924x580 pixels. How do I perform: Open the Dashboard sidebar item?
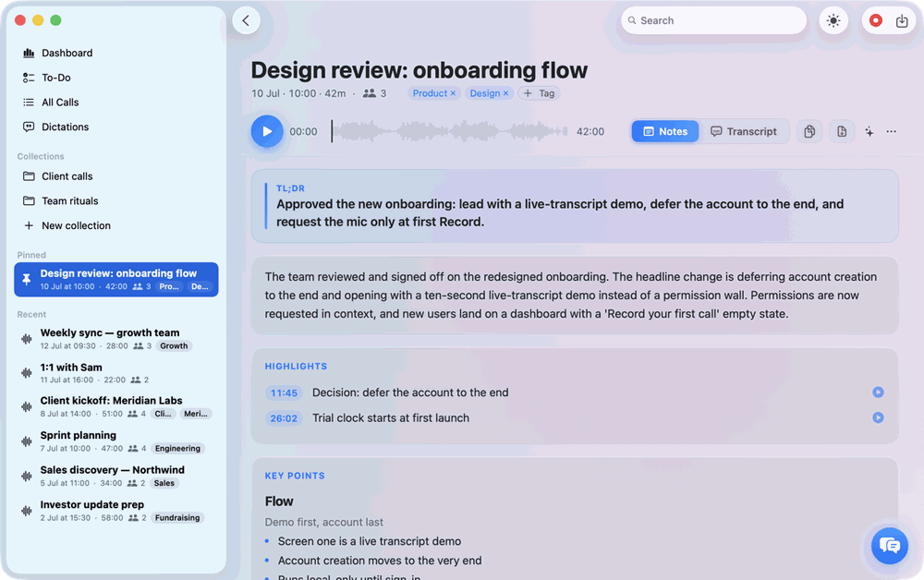pos(116,53)
